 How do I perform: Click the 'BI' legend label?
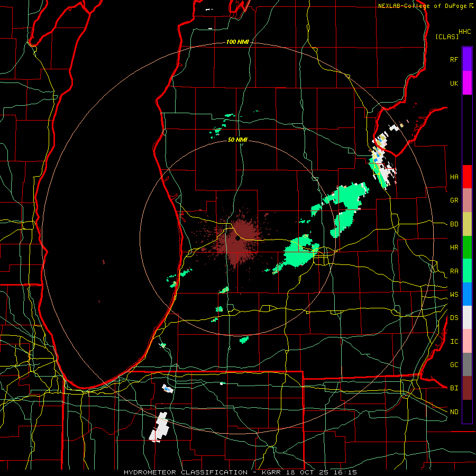click(454, 388)
